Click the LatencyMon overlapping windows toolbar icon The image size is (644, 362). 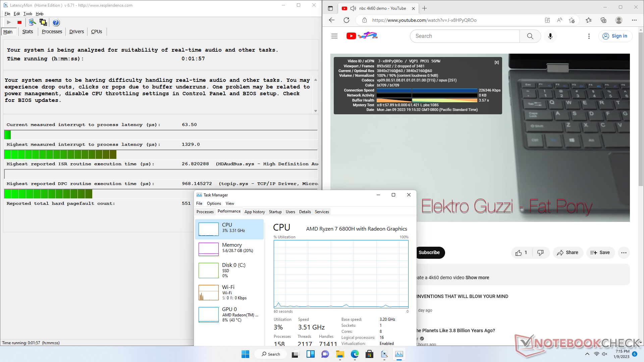click(x=43, y=22)
